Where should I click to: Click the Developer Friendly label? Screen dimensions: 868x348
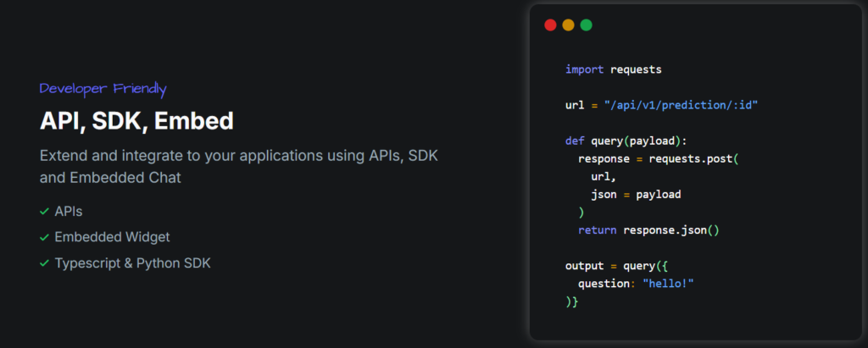point(103,89)
